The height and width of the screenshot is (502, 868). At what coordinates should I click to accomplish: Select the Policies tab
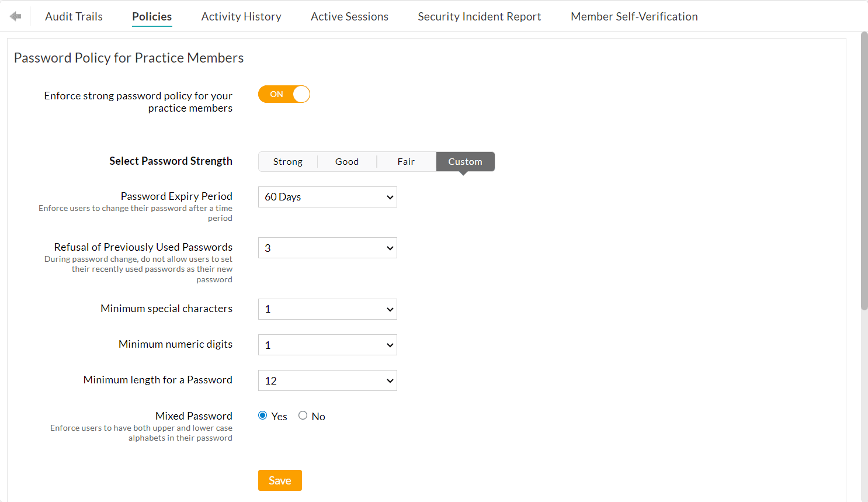(x=151, y=16)
